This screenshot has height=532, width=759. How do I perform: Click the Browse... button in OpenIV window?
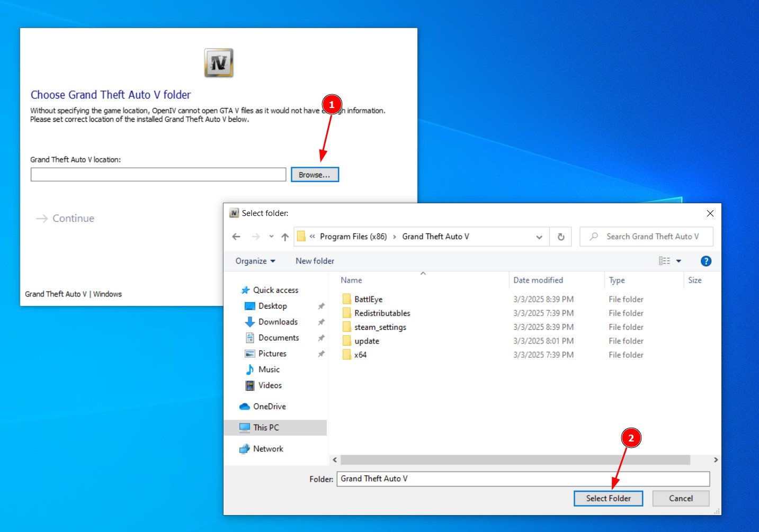click(x=315, y=175)
